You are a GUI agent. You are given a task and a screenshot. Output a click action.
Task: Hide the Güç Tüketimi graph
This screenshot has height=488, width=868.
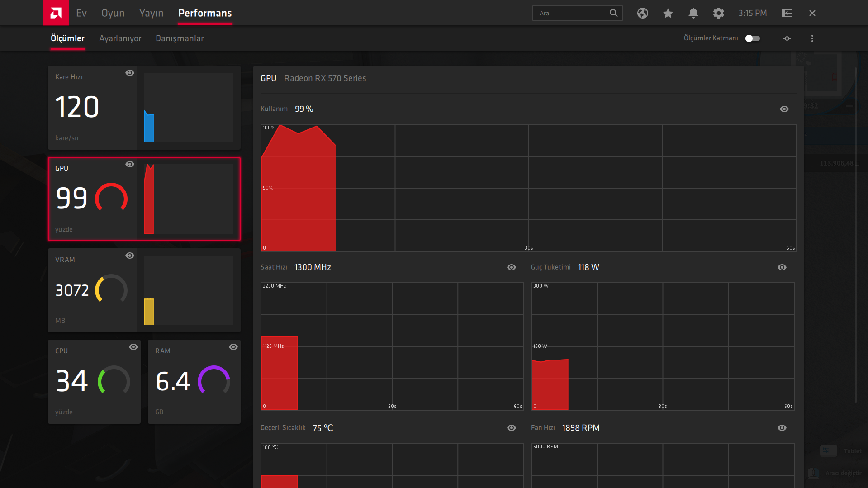point(782,267)
